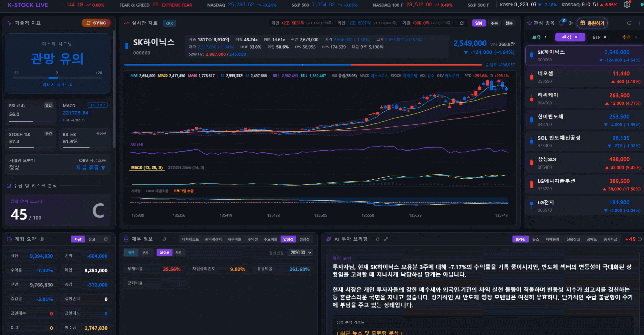Switch chart to 일봉 daily candles
Image resolution: width=644 pixels, height=335 pixels.
pos(479,23)
